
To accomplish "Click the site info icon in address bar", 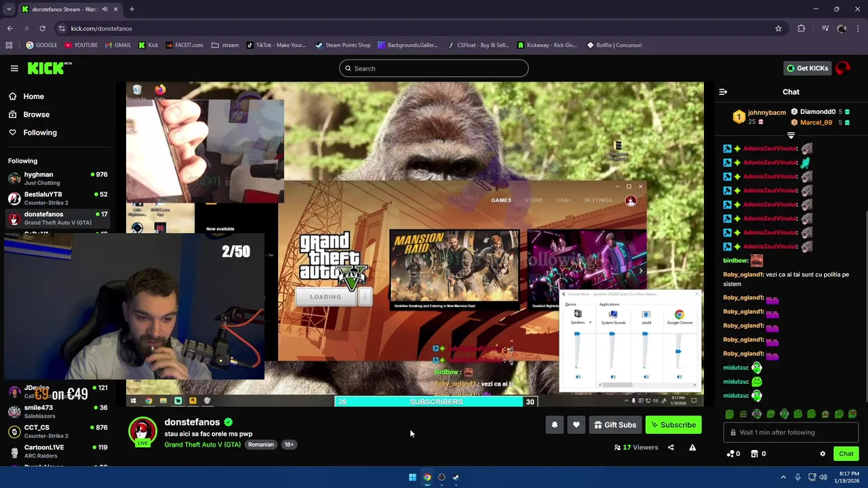I will [62, 28].
